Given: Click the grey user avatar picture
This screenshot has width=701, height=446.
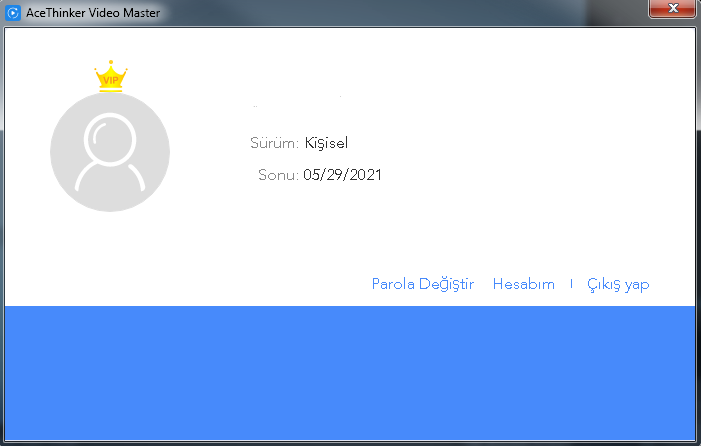Looking at the screenshot, I should pyautogui.click(x=110, y=152).
